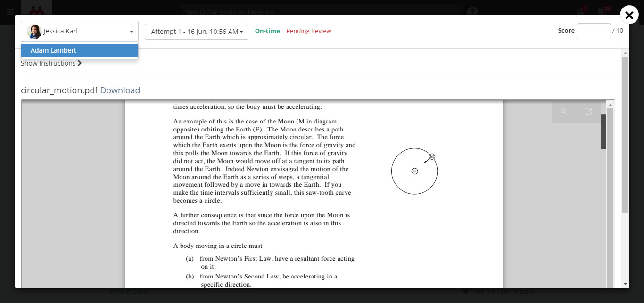Click Jessica Karl's avatar picture
644x303 pixels.
click(34, 32)
